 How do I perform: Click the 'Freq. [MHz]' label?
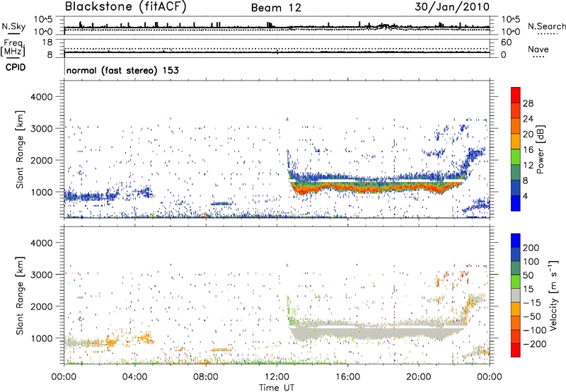pyautogui.click(x=13, y=49)
